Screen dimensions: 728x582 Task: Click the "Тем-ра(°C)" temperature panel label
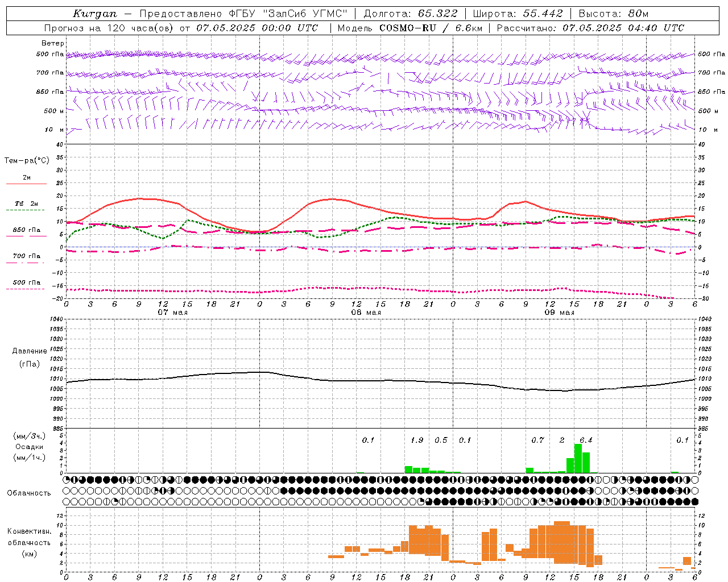(x=27, y=161)
